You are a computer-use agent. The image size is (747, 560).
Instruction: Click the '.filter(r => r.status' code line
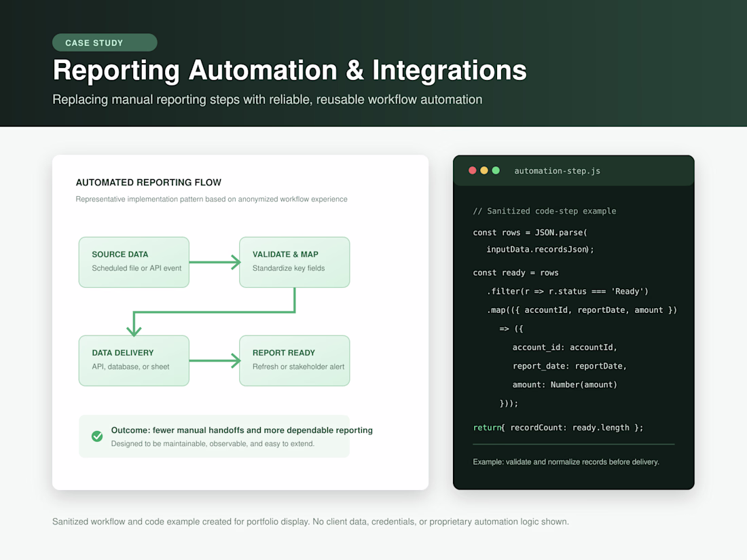coord(568,291)
